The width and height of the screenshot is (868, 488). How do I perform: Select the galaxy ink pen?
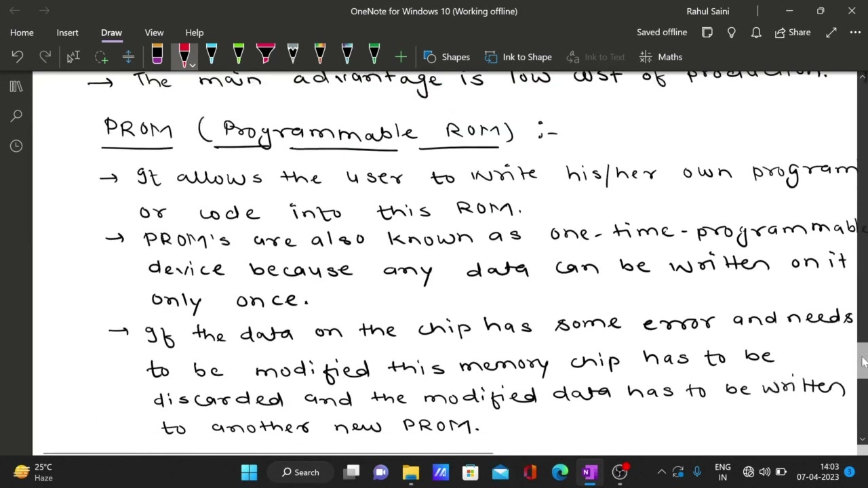pyautogui.click(x=347, y=56)
